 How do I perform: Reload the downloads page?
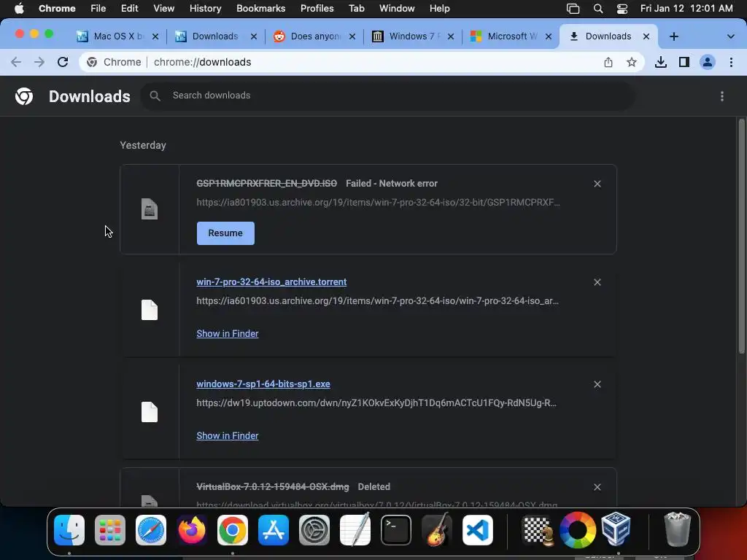point(63,62)
